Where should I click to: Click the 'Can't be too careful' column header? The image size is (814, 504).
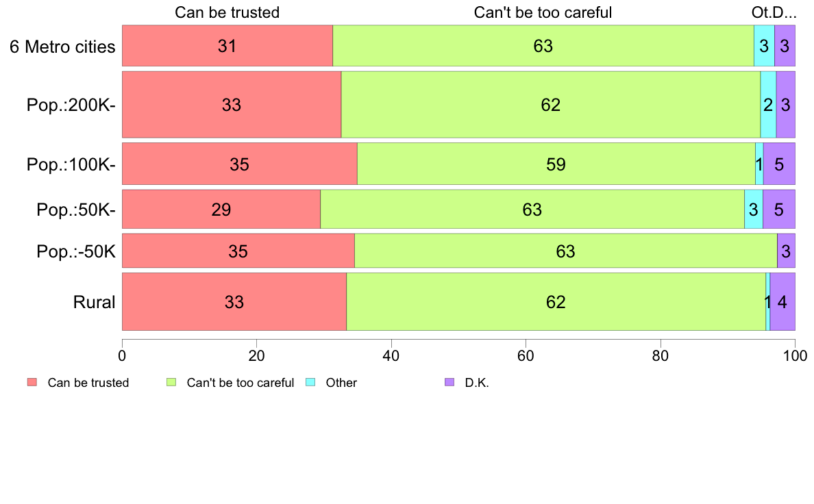(x=543, y=12)
